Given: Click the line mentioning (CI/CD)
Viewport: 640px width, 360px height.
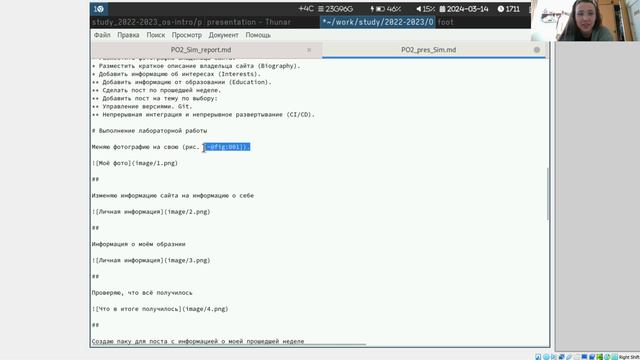Looking at the screenshot, I should 203,115.
